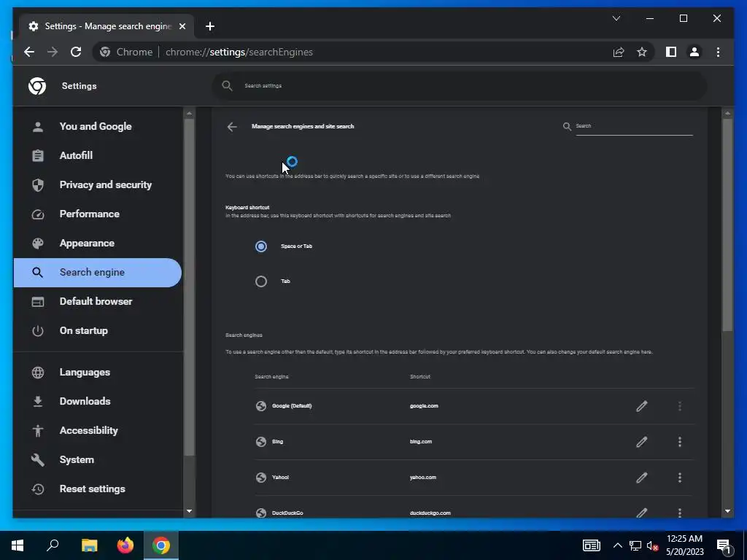Open the profile avatar icon
The height and width of the screenshot is (560, 747).
click(694, 52)
